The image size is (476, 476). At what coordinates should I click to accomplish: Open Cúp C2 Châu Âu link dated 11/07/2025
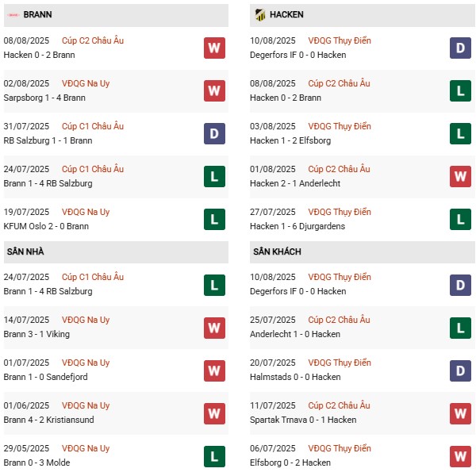(339, 405)
